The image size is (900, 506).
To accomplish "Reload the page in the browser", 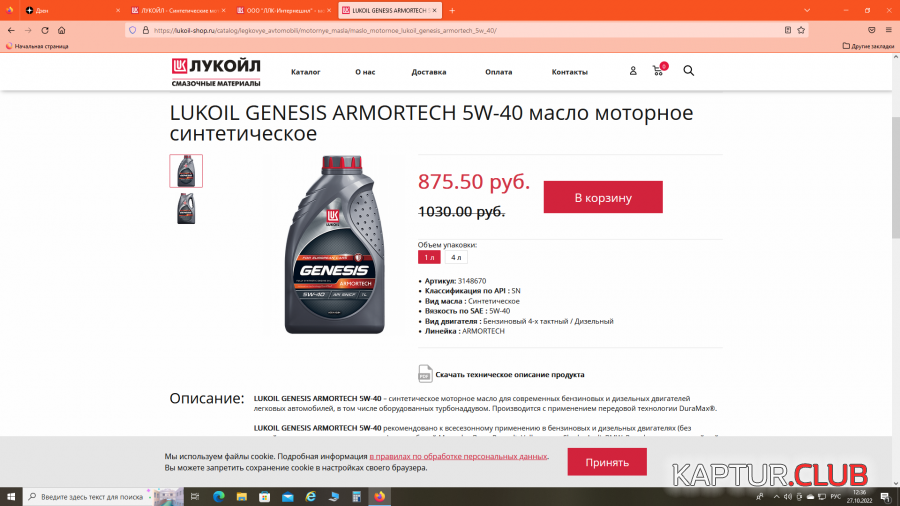I will (45, 30).
